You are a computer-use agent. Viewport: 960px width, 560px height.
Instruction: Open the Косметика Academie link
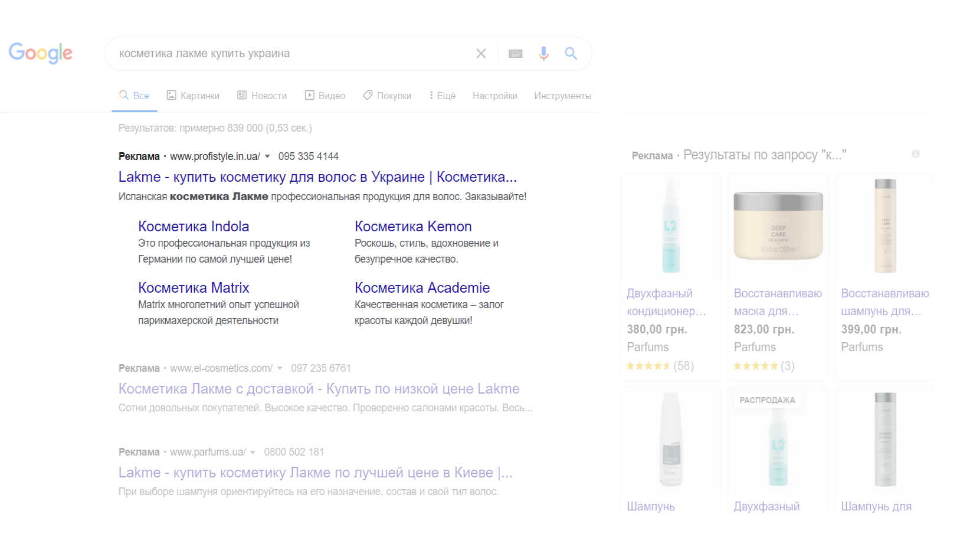tap(422, 288)
